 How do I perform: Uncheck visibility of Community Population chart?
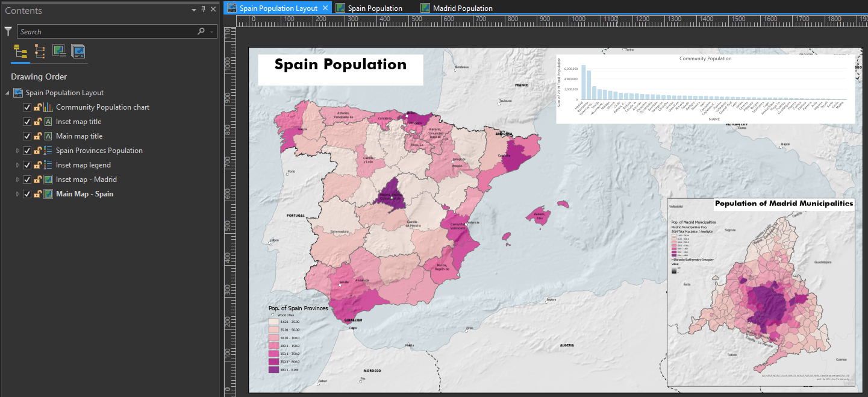point(27,107)
